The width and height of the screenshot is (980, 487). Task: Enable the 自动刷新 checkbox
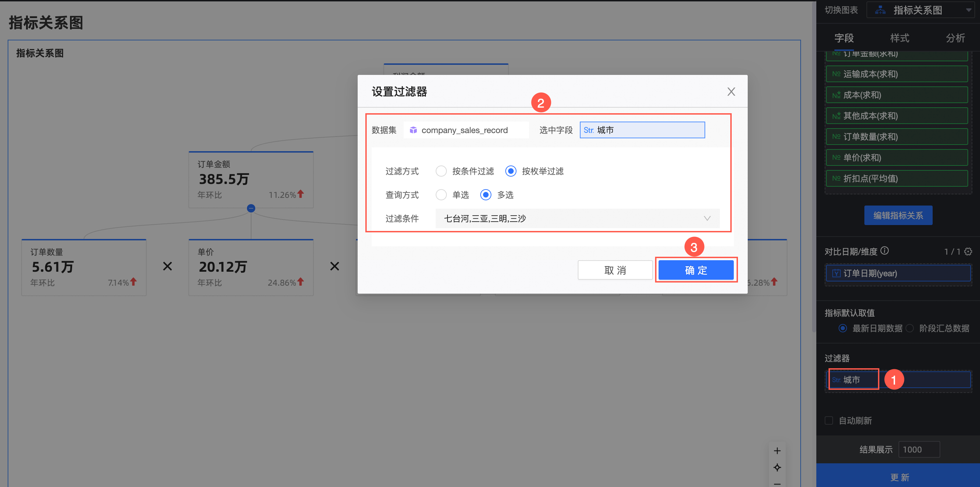(829, 420)
